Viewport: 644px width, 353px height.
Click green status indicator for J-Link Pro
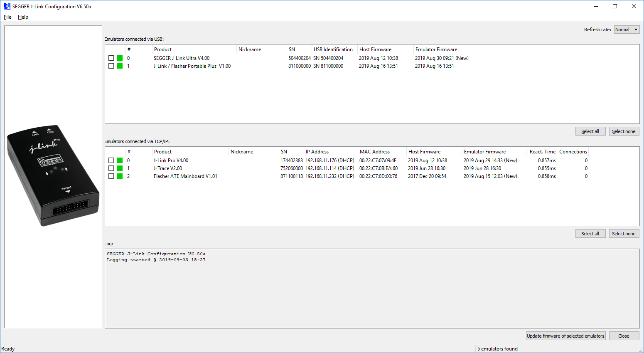pos(120,160)
